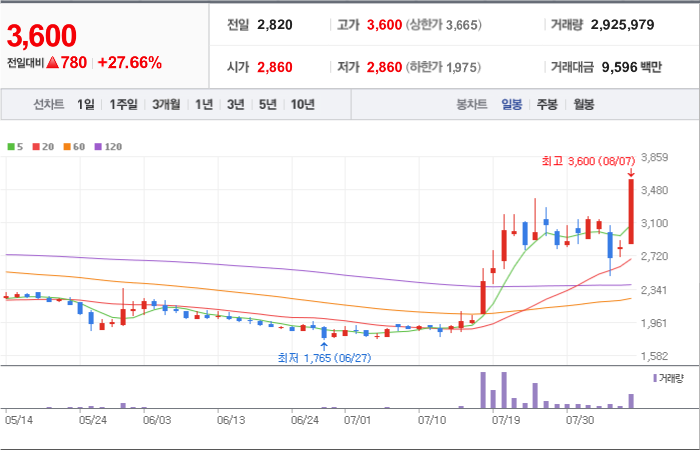Click the 06/24 date axis label
The image size is (700, 450).
coord(305,421)
